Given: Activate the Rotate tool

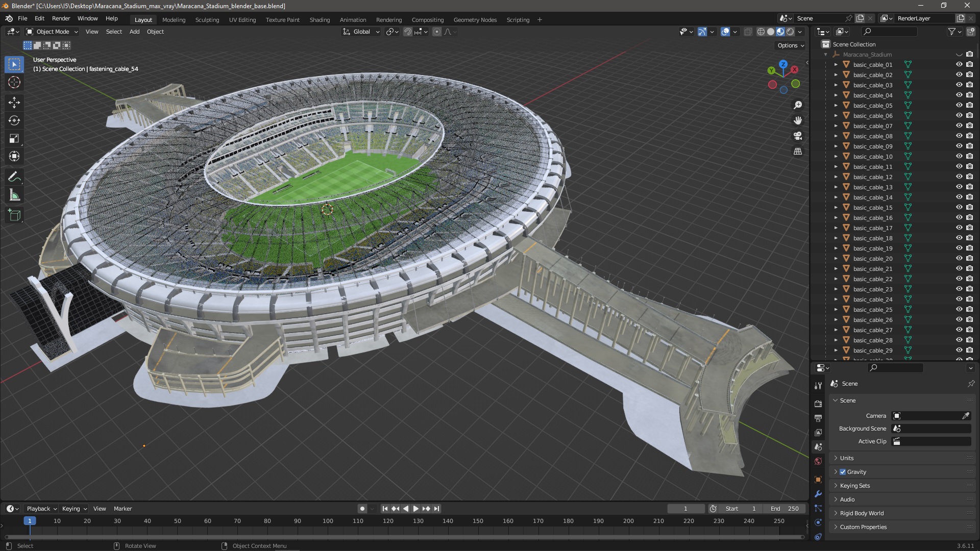Looking at the screenshot, I should click(14, 120).
